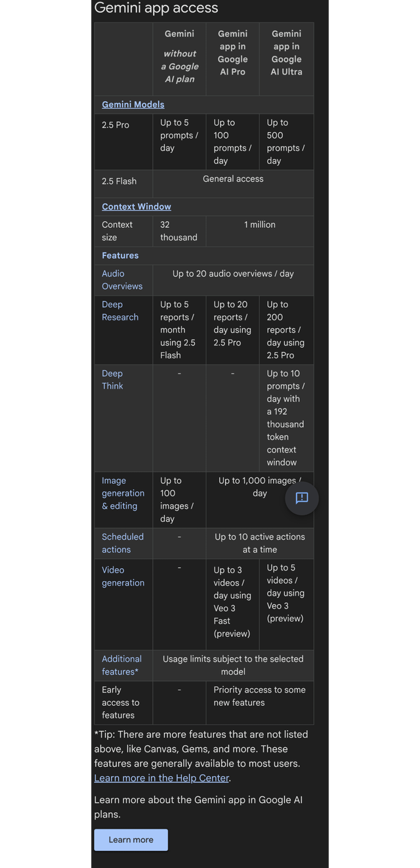Open the Video generation link
The image size is (420, 868).
point(123,576)
